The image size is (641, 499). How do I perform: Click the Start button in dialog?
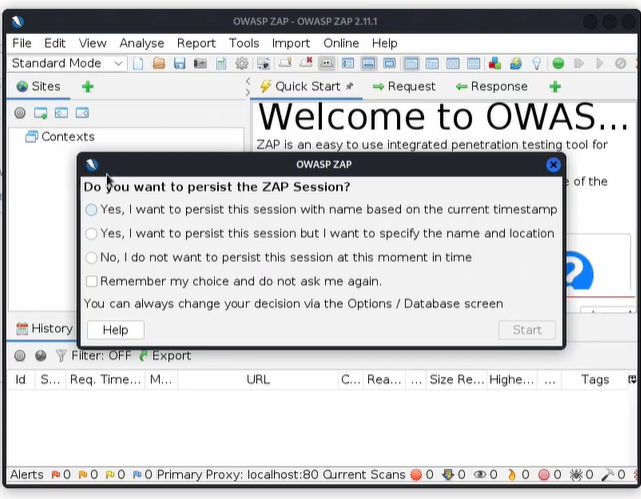pos(526,330)
